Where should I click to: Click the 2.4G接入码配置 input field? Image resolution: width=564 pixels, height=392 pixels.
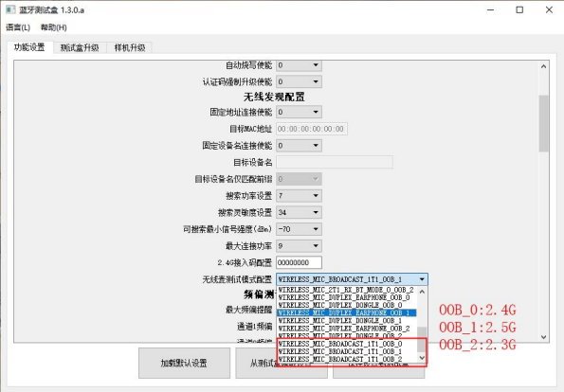point(299,262)
